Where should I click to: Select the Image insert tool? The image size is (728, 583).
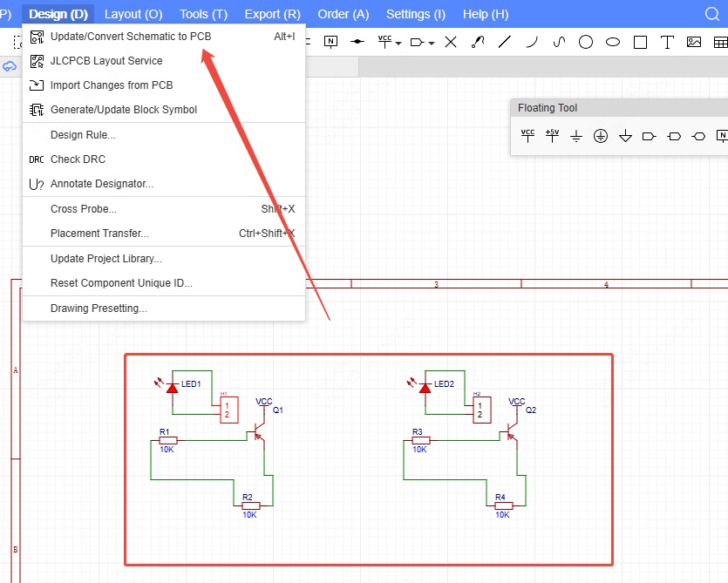click(x=694, y=42)
